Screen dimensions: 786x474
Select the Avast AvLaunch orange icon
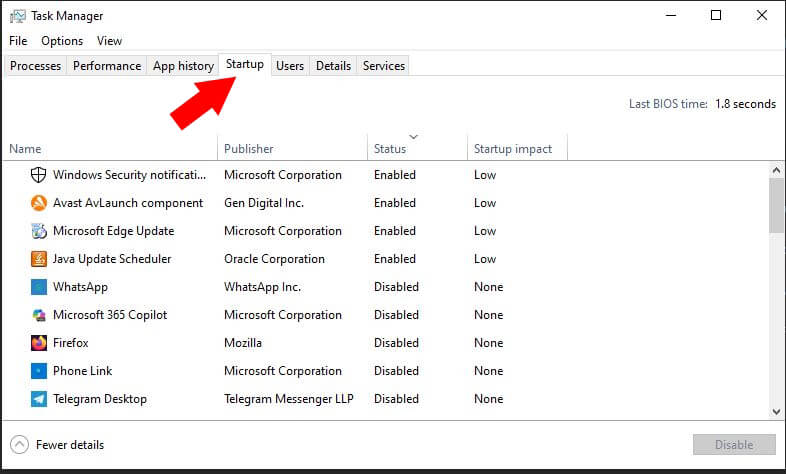pyautogui.click(x=39, y=203)
